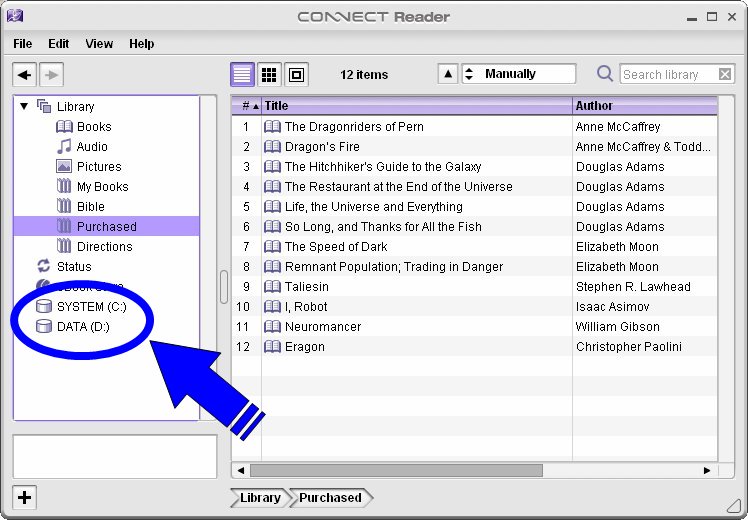748x520 pixels.
Task: Click the Library stacked-windows icon
Action: 44,106
